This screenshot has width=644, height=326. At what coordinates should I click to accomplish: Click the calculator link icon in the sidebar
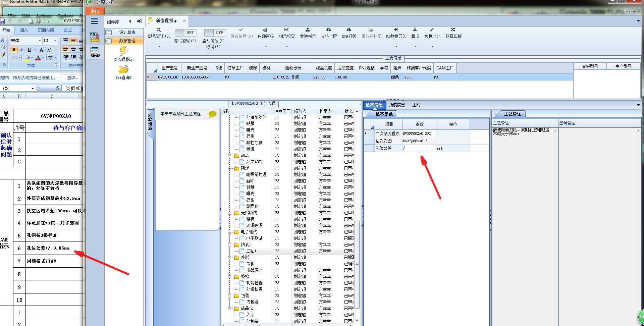pyautogui.click(x=95, y=52)
